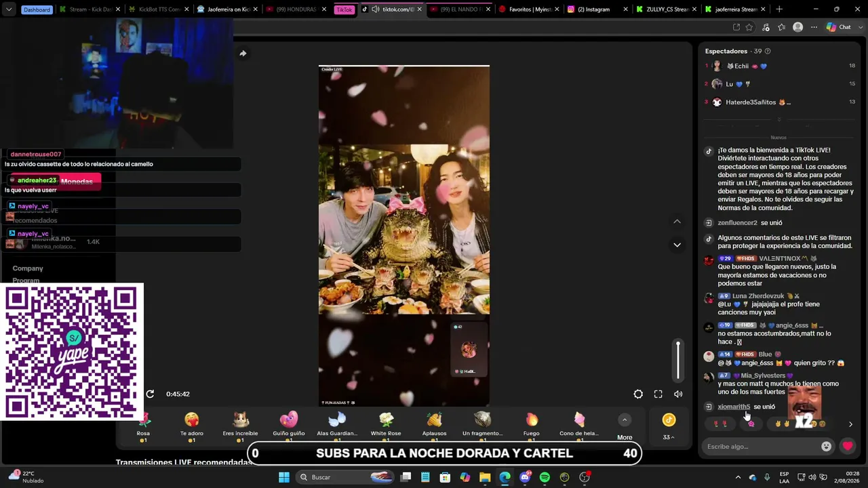The image size is (868, 488).
Task: Click the Windows Start button
Action: pyautogui.click(x=284, y=477)
